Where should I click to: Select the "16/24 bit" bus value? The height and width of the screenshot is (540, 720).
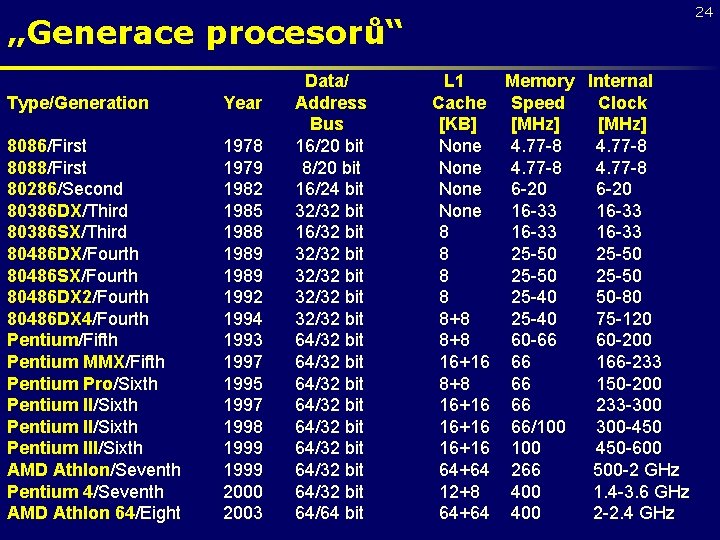[329, 189]
